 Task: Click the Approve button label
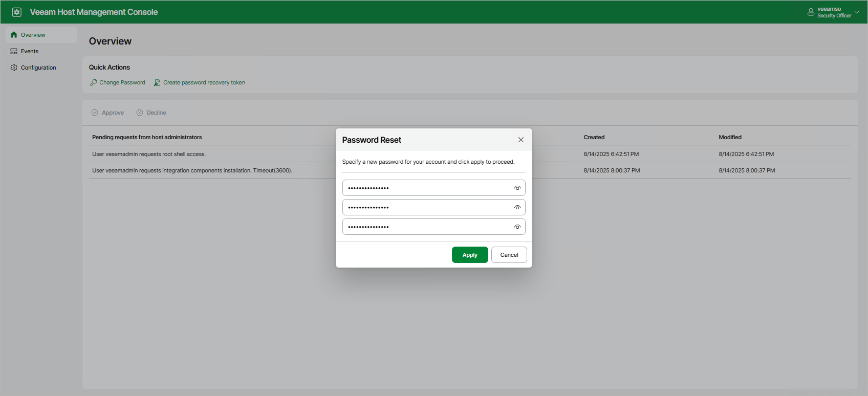click(x=113, y=113)
